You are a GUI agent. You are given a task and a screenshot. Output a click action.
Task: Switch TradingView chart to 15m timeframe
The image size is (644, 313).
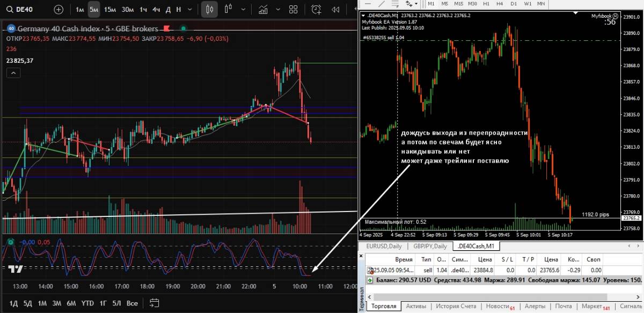109,9
